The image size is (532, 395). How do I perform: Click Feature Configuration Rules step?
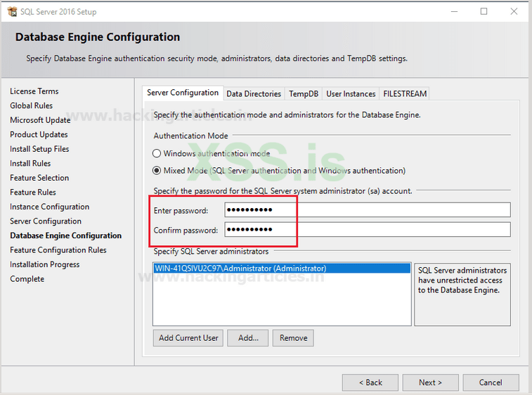click(x=58, y=250)
